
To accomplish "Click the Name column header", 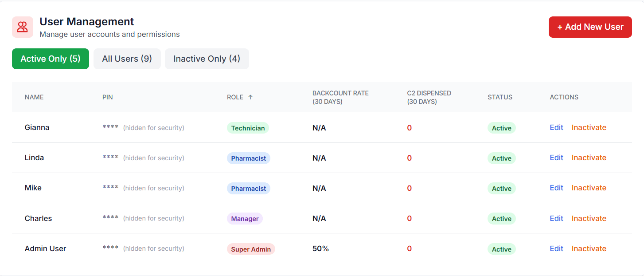I will (x=34, y=97).
